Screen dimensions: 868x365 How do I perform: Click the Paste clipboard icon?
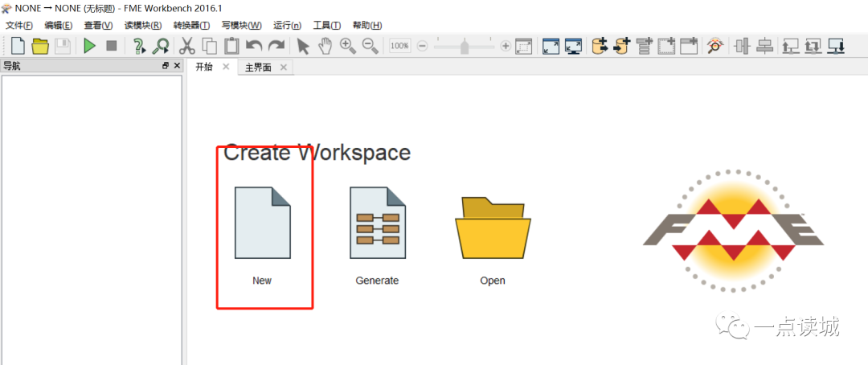231,46
